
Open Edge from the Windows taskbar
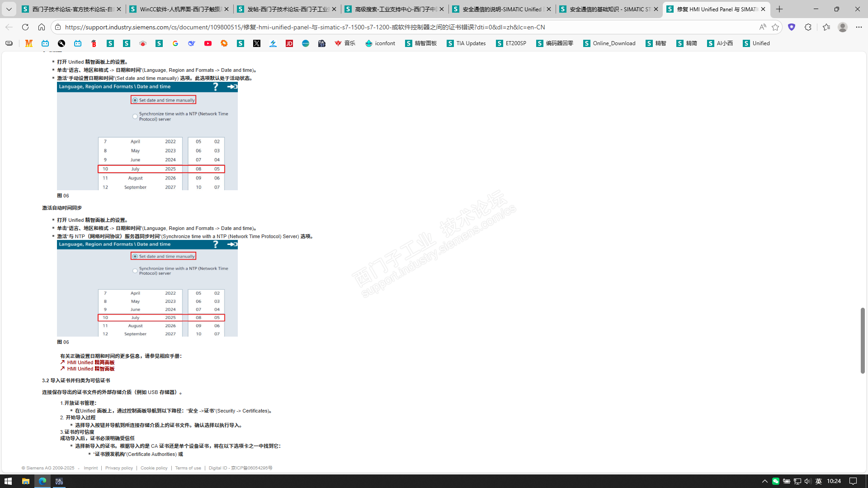point(42,481)
